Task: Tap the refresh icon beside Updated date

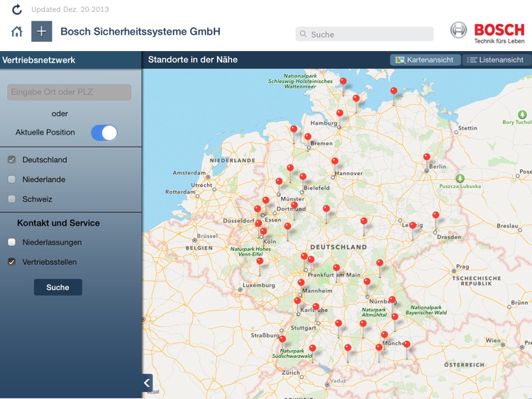Action: click(x=17, y=9)
